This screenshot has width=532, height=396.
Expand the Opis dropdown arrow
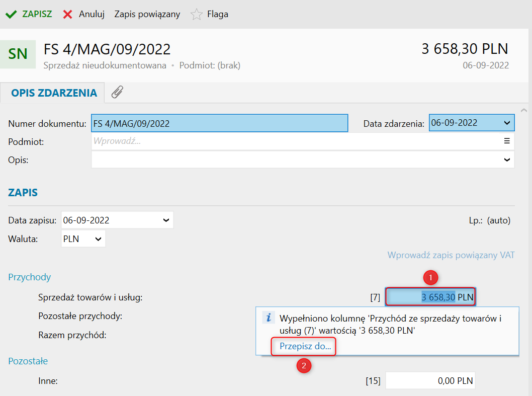click(x=507, y=160)
